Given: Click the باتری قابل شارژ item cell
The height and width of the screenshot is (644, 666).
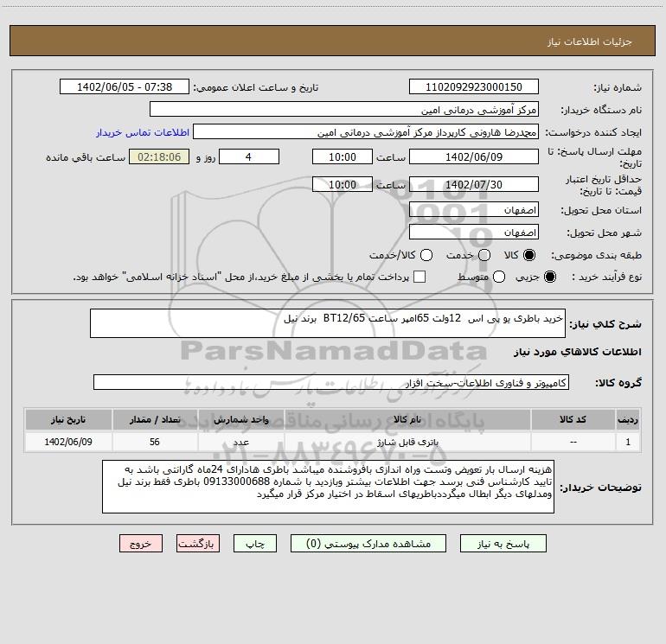Looking at the screenshot, I should point(407,442).
